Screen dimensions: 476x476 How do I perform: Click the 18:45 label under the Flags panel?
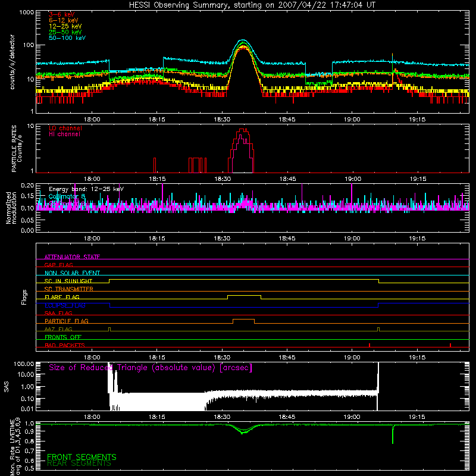pyautogui.click(x=287, y=358)
